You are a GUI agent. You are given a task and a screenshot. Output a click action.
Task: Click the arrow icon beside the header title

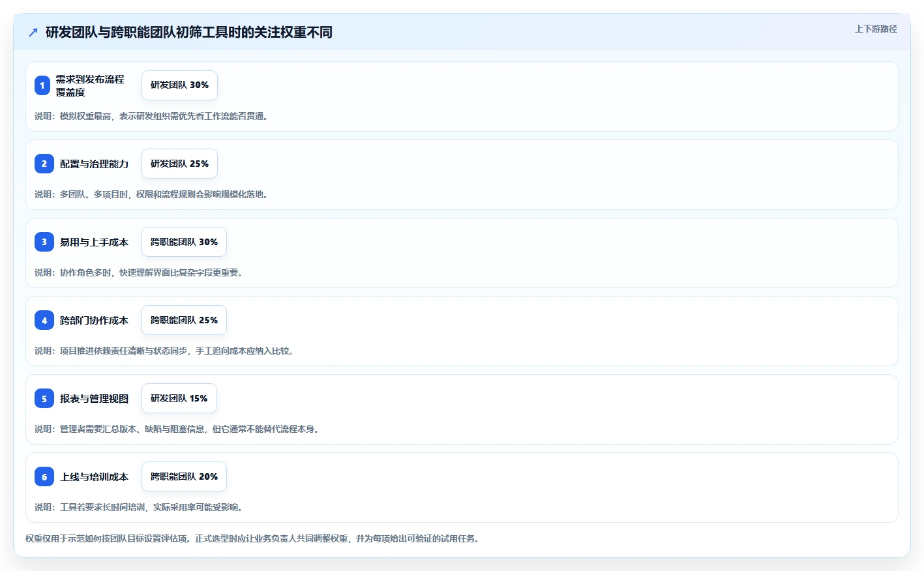click(33, 32)
